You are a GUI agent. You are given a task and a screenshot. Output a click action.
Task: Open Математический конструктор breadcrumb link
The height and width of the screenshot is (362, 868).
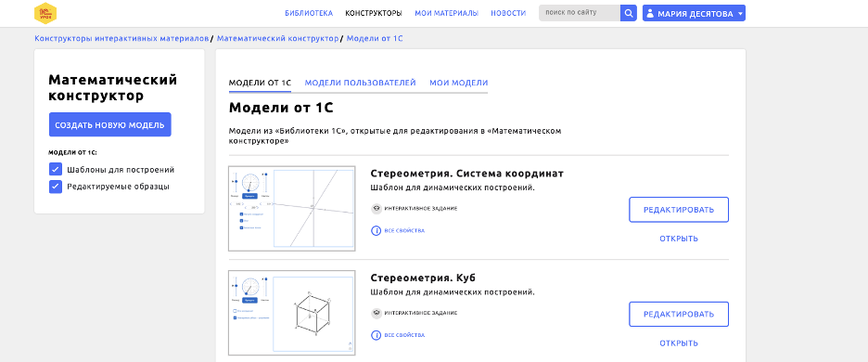point(277,39)
